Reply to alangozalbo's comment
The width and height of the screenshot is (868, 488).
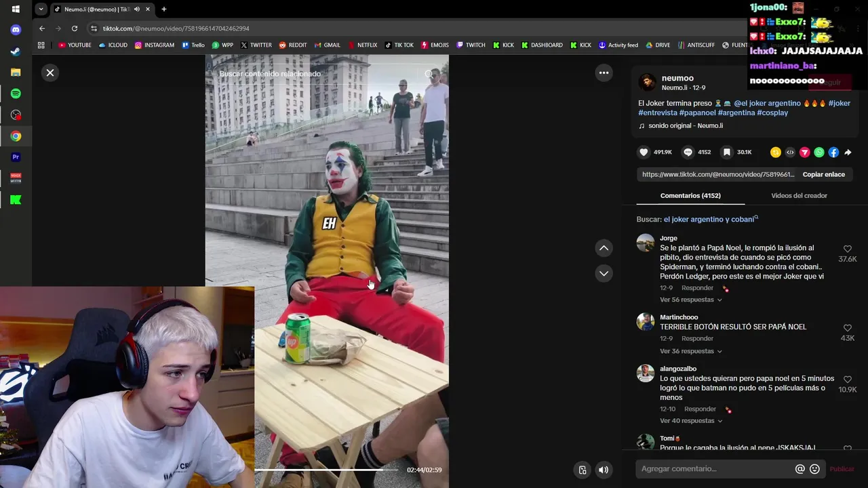pos(700,409)
